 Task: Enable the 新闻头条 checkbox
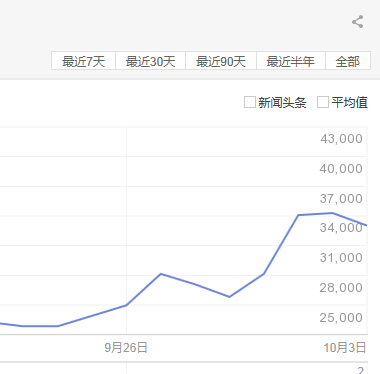[x=250, y=102]
